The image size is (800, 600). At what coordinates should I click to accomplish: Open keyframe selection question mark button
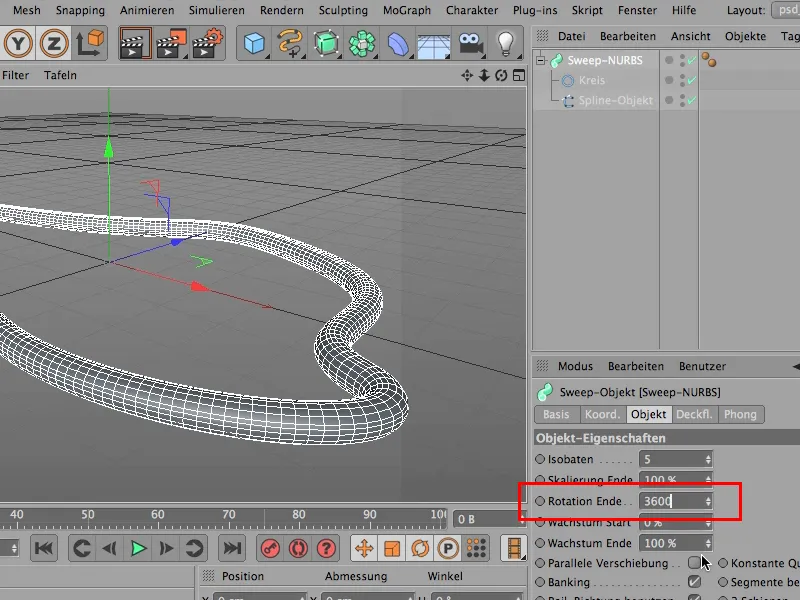(326, 548)
